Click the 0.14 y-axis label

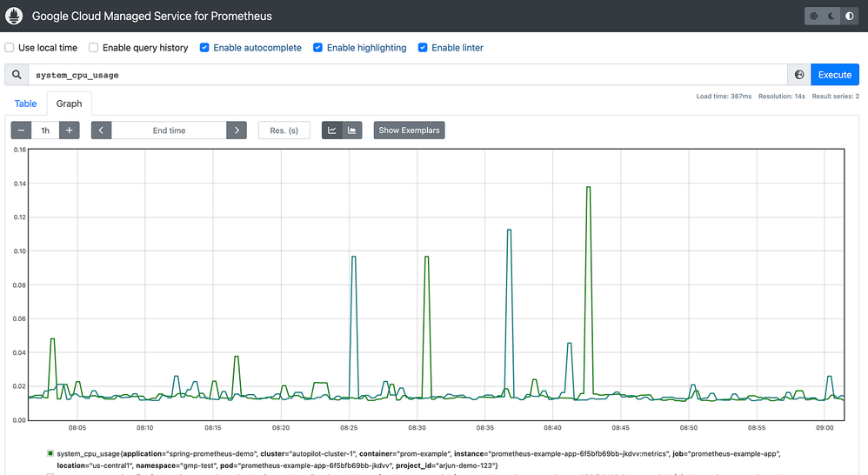pyautogui.click(x=20, y=184)
